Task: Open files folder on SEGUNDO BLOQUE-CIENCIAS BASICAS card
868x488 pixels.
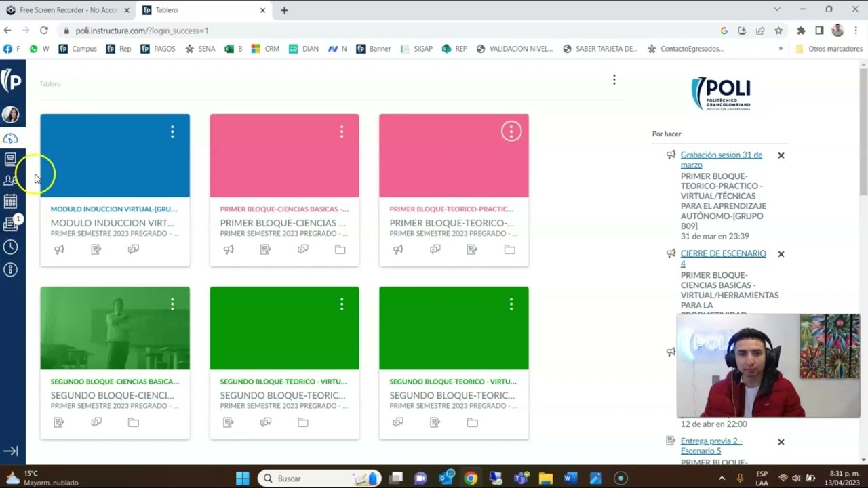Action: pyautogui.click(x=134, y=422)
